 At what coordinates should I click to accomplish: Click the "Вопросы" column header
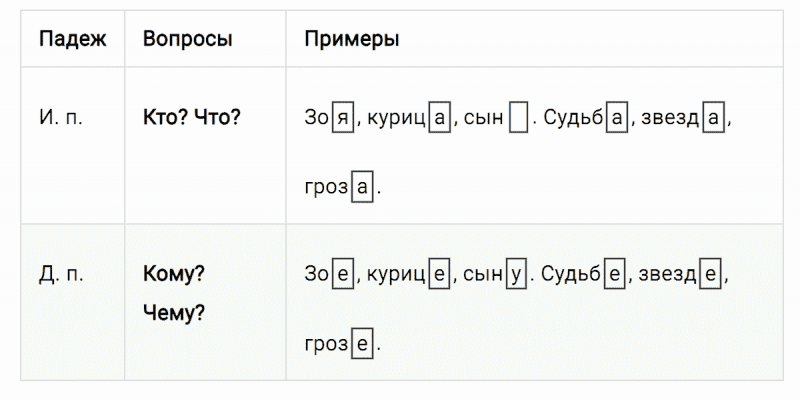click(188, 40)
